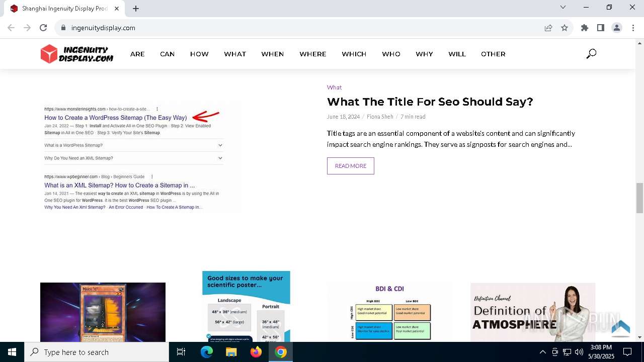This screenshot has width=644, height=362.
Task: Click the purple 'What' category tag
Action: 334,87
